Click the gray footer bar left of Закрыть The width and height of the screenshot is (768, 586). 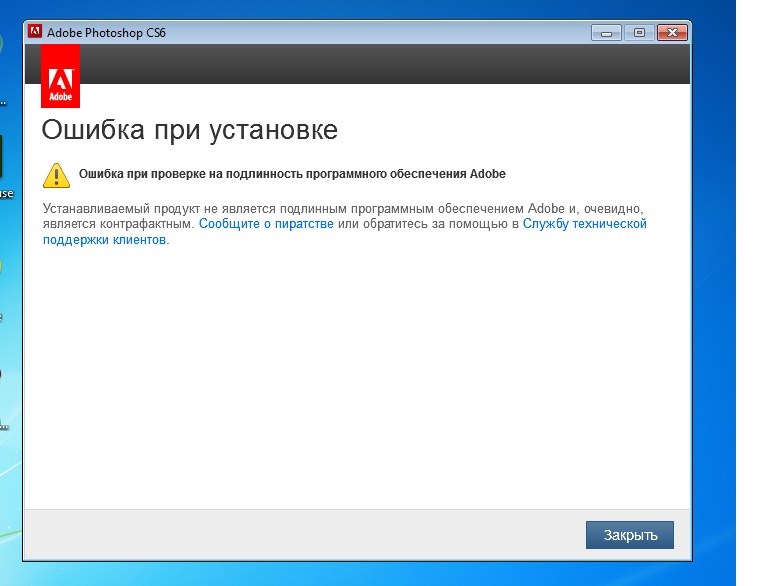tap(300, 535)
